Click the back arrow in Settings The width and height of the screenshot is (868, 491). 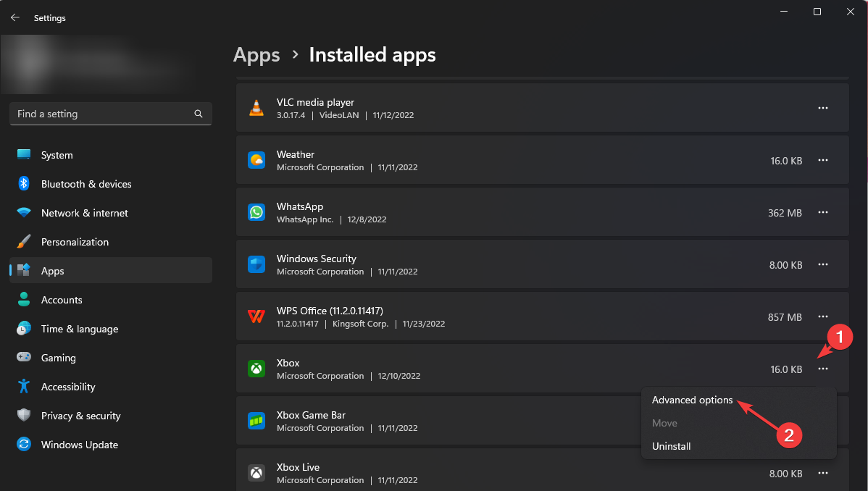tap(15, 17)
